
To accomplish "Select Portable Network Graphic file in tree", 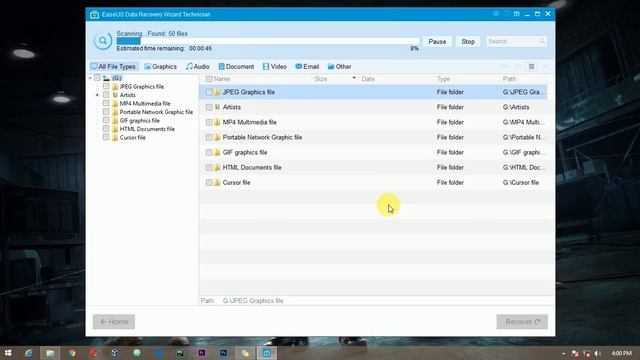I will tap(156, 112).
